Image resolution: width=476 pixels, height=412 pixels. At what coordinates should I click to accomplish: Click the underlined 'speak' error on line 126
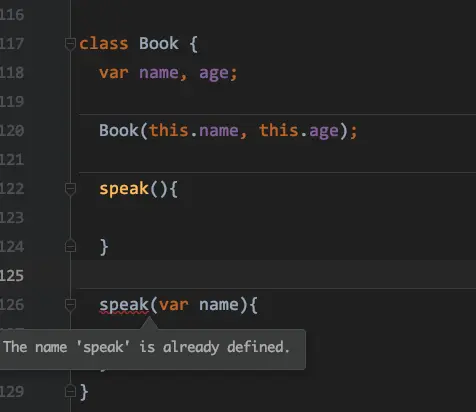click(x=124, y=305)
